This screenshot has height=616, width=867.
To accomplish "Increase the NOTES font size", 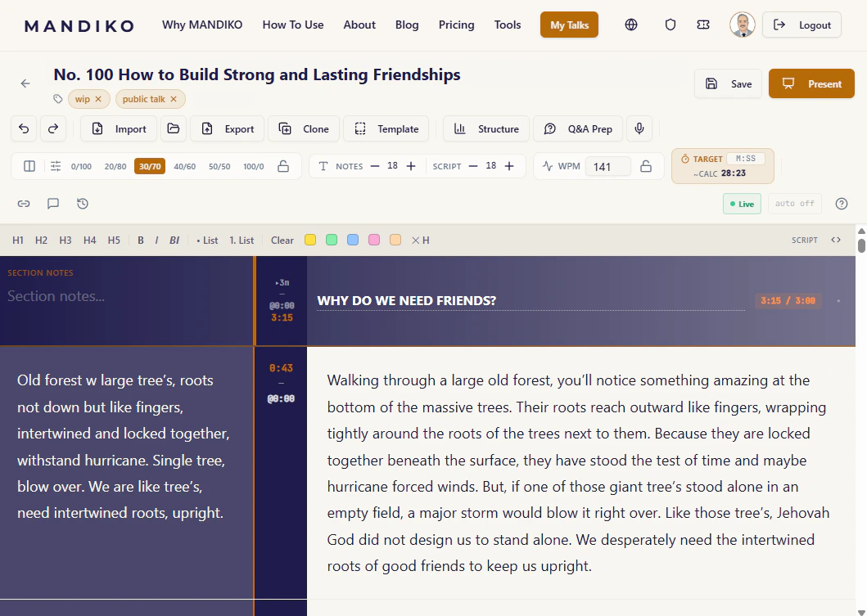I will tap(411, 166).
